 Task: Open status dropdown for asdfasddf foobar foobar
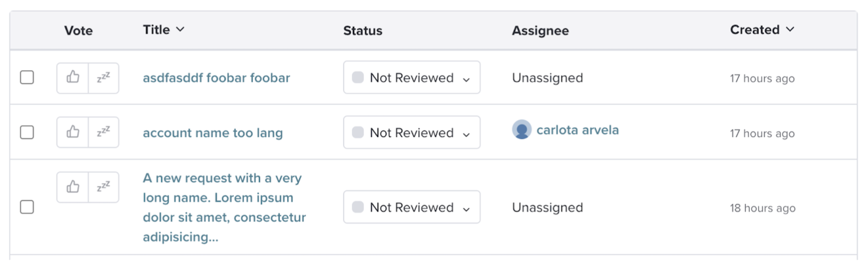(411, 77)
